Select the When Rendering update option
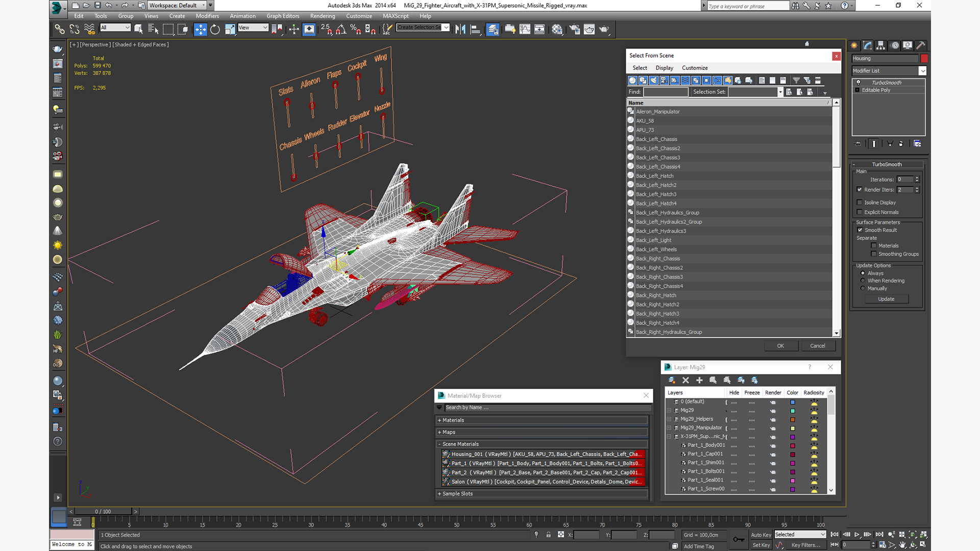 point(863,281)
